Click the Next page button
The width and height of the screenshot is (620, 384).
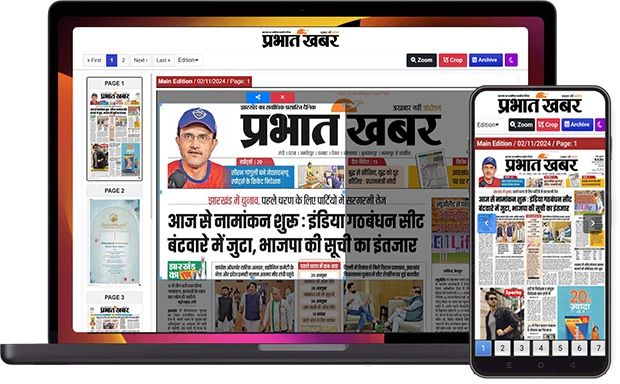point(140,60)
